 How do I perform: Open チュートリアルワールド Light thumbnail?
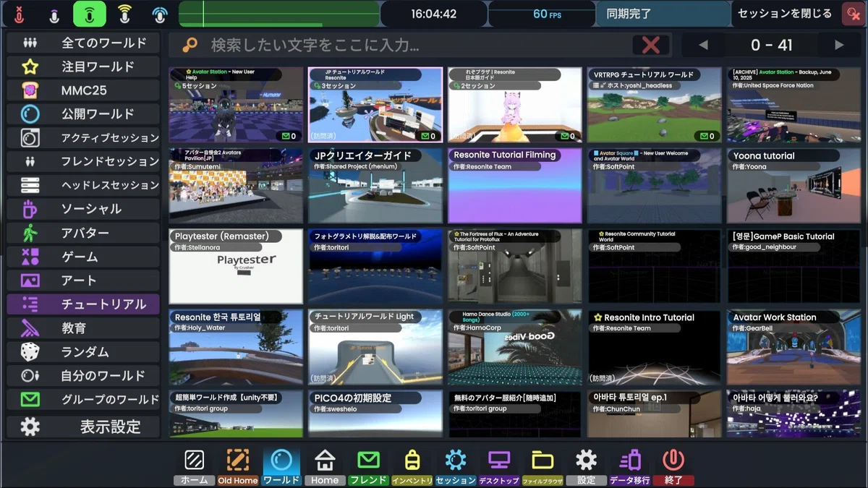(375, 348)
